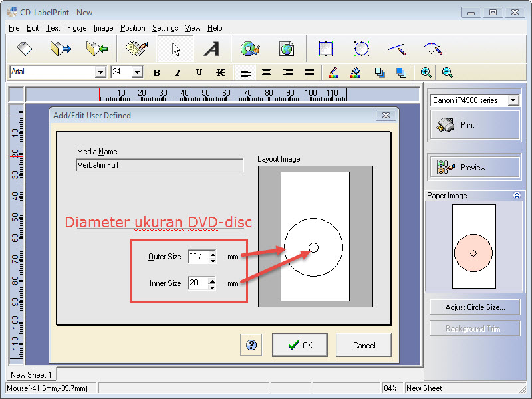Click the Save file folder icon
The width and height of the screenshot is (532, 399).
97,49
